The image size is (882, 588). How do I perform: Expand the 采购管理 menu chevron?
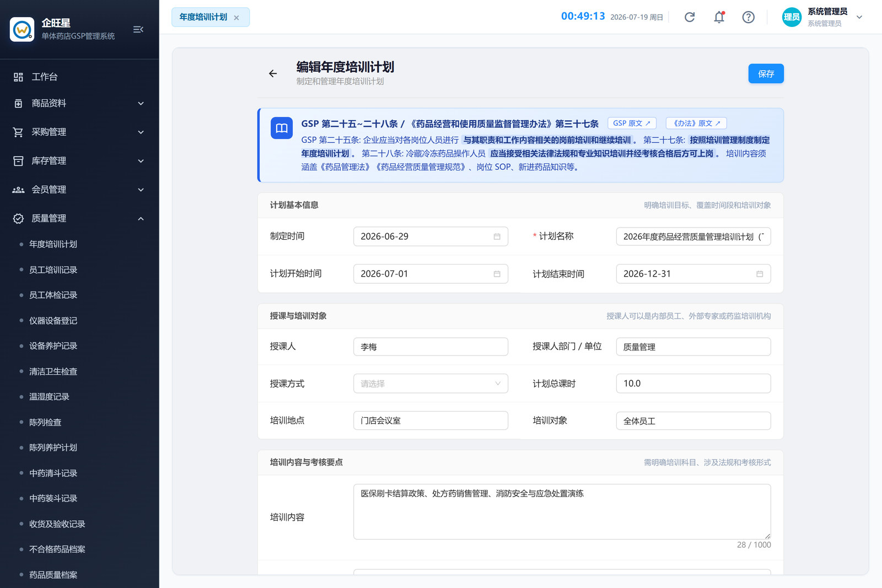click(141, 132)
